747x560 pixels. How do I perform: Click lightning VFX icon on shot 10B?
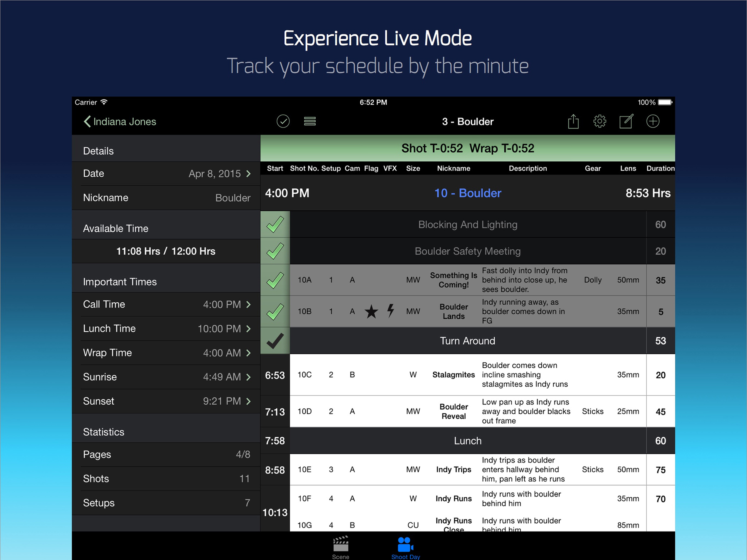click(390, 311)
